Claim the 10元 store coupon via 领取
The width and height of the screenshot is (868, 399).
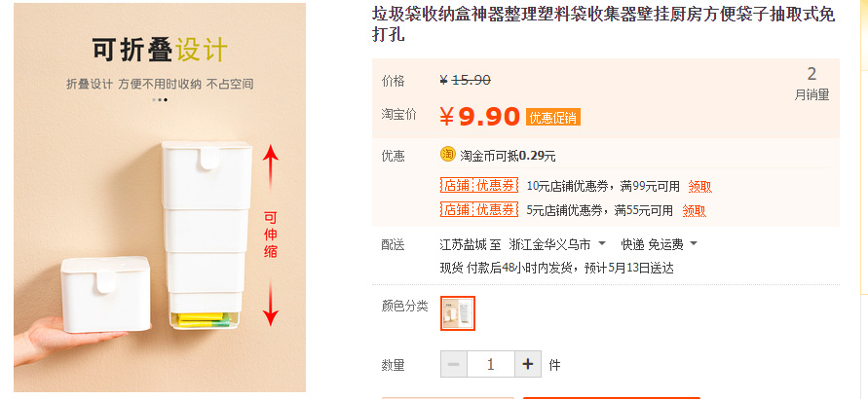(699, 186)
